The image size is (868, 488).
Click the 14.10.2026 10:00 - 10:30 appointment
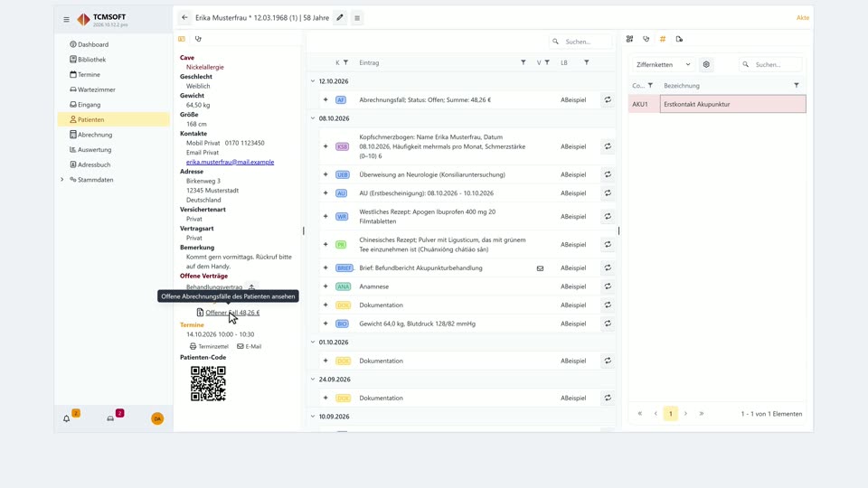point(221,334)
